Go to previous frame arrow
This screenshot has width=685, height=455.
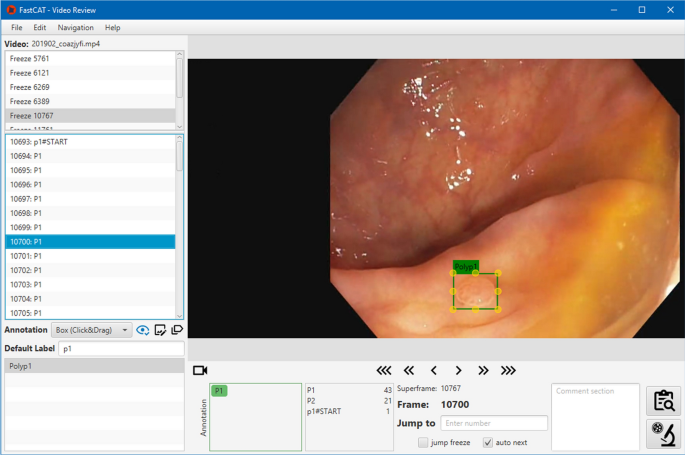coord(434,371)
